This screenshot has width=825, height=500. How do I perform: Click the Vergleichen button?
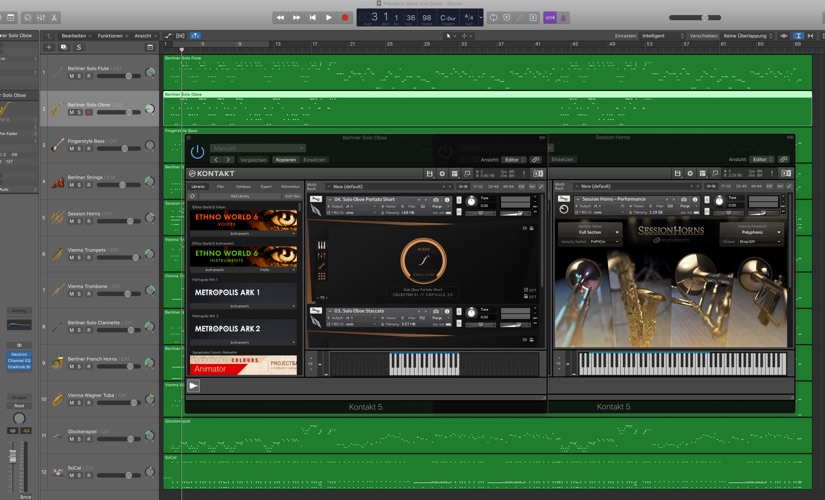pyautogui.click(x=253, y=159)
